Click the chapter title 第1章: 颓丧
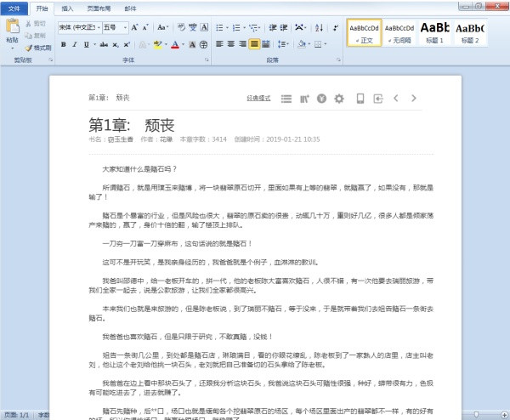Viewport: 510px width, 420px height. tap(133, 124)
